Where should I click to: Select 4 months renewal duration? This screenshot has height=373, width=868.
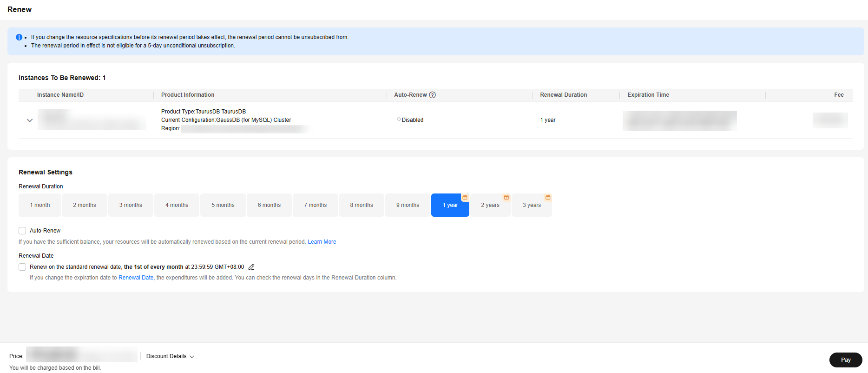(177, 205)
